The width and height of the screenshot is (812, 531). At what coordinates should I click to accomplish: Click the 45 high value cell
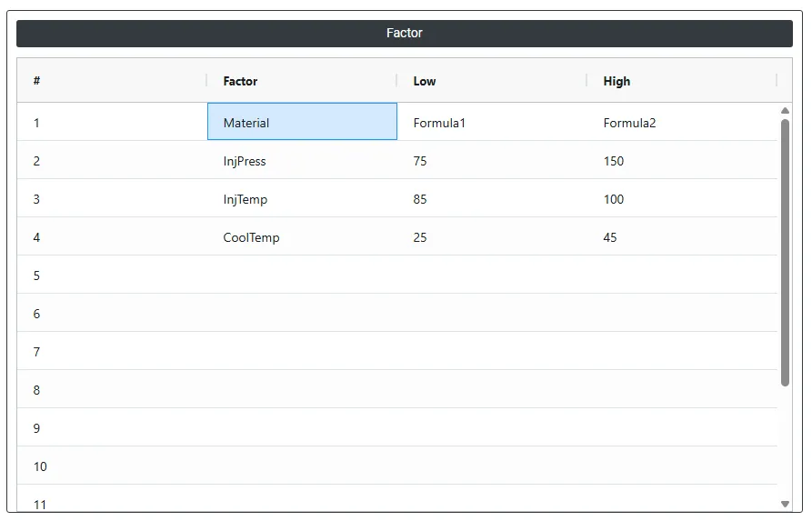682,236
